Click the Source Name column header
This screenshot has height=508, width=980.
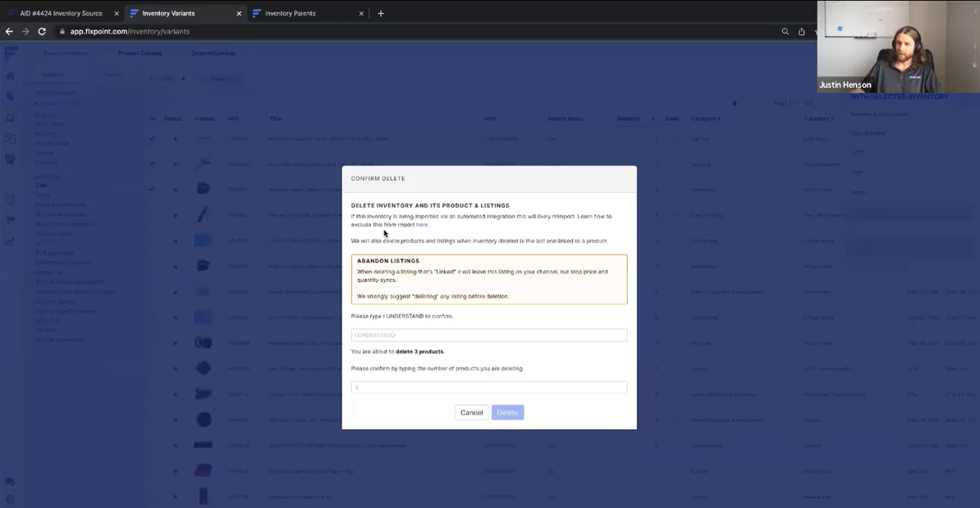coord(565,119)
